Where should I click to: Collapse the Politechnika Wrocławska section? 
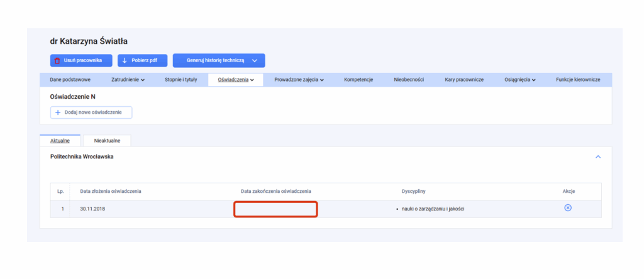tap(598, 156)
